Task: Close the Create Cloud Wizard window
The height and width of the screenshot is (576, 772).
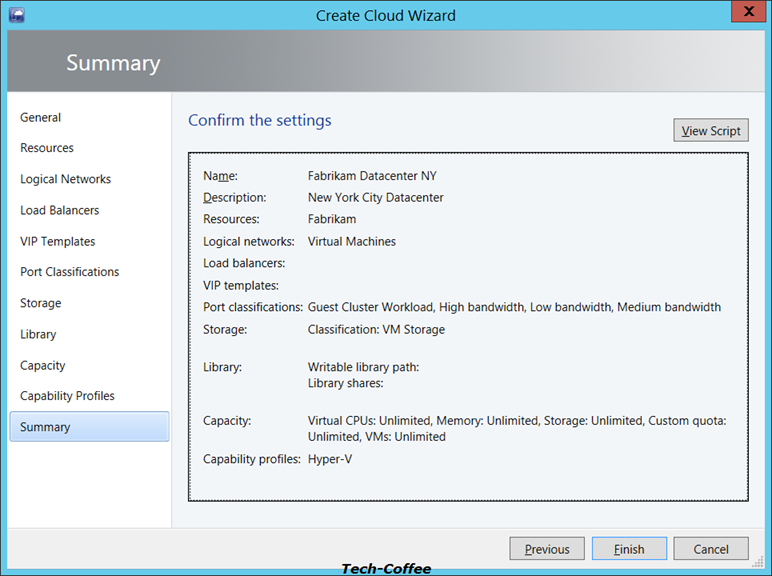Action: [748, 11]
